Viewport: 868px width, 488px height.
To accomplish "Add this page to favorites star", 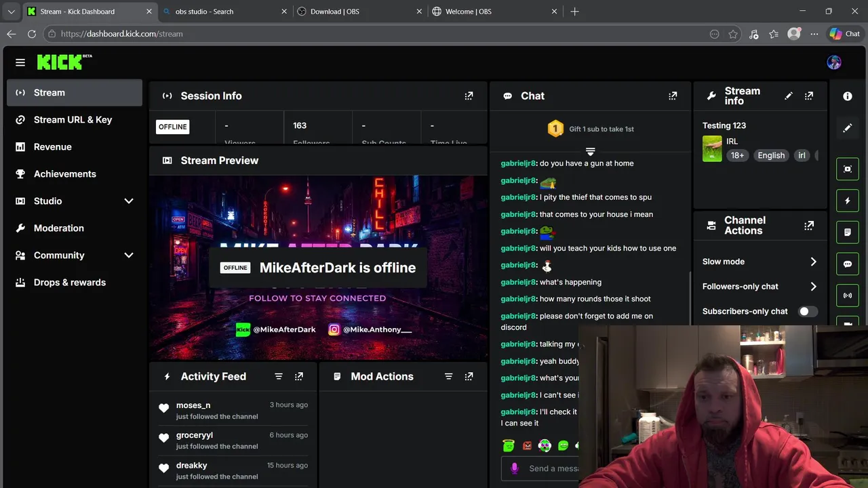I will [733, 34].
